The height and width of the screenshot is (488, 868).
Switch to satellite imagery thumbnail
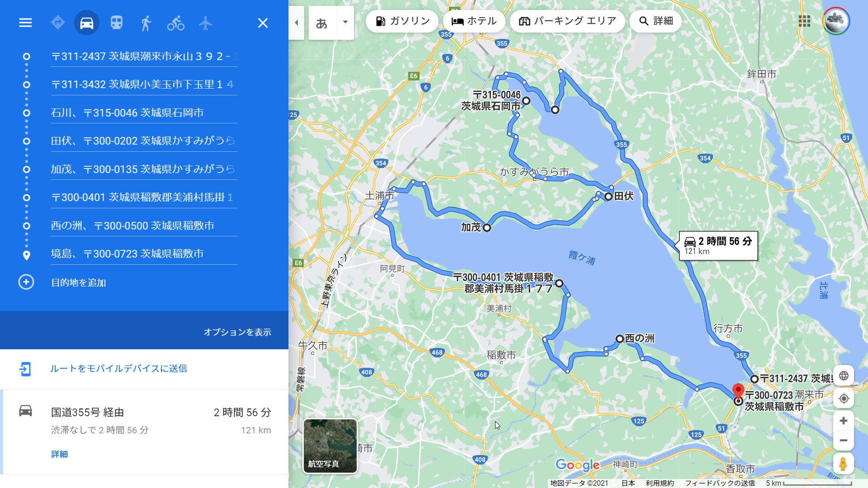330,446
